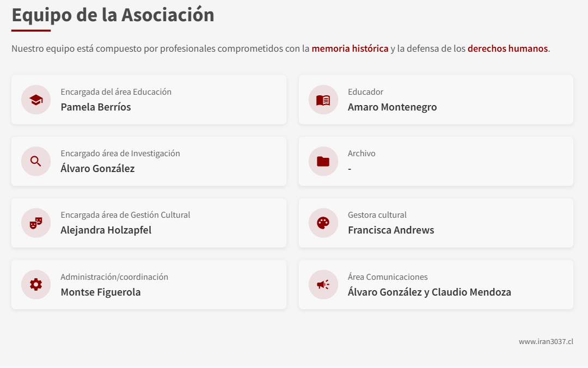Image resolution: width=588 pixels, height=368 pixels.
Task: Click the 'Equipo de la Asociación' heading
Action: coord(113,15)
